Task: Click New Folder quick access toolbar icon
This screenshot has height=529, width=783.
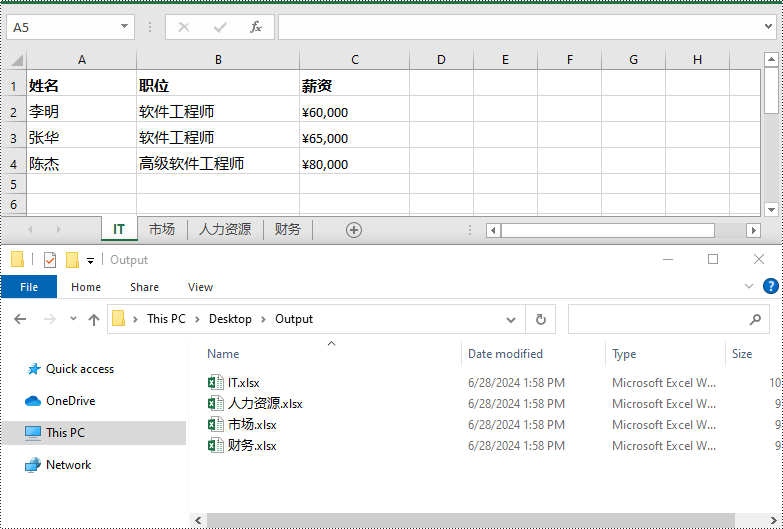Action: [x=72, y=260]
